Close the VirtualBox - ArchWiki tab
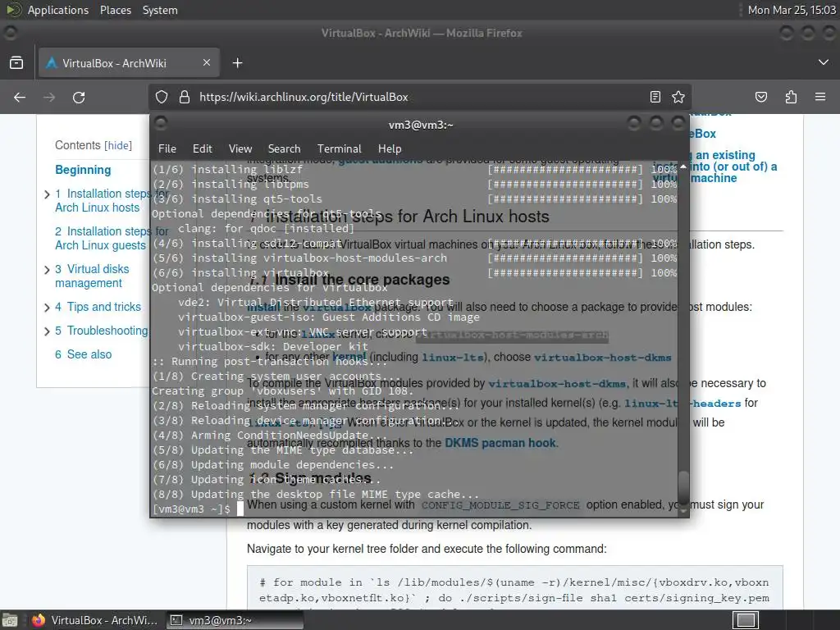 (x=207, y=62)
